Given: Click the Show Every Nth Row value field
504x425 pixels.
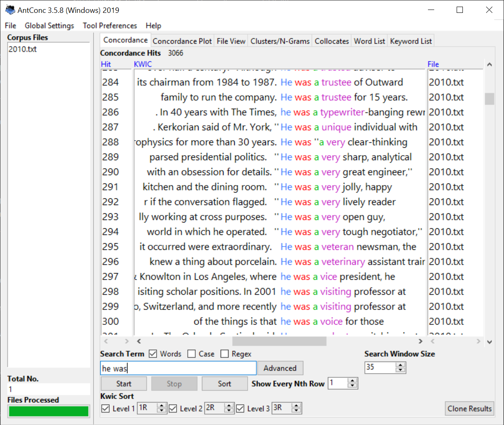Looking at the screenshot, I should (x=338, y=383).
